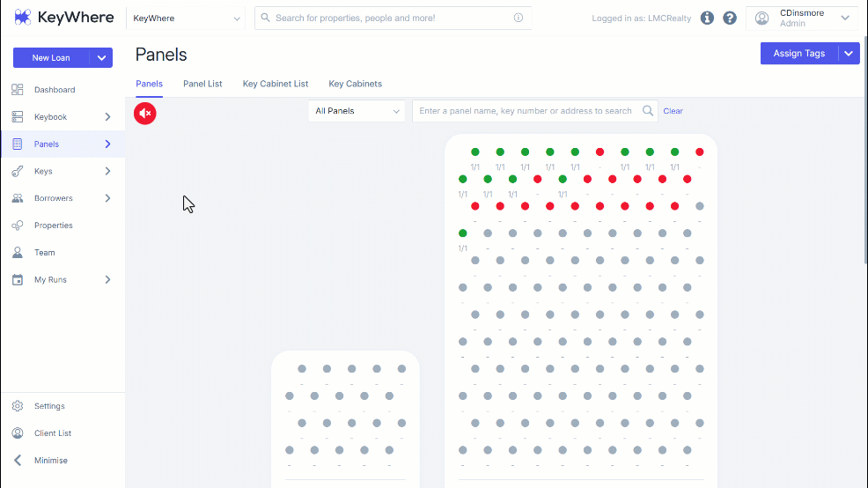
Task: Click the panel name search field
Action: 526,111
